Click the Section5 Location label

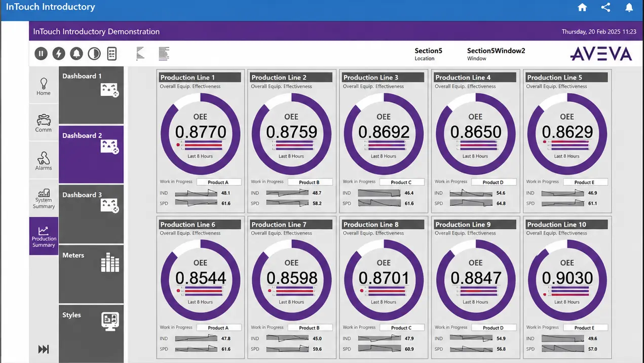point(428,54)
